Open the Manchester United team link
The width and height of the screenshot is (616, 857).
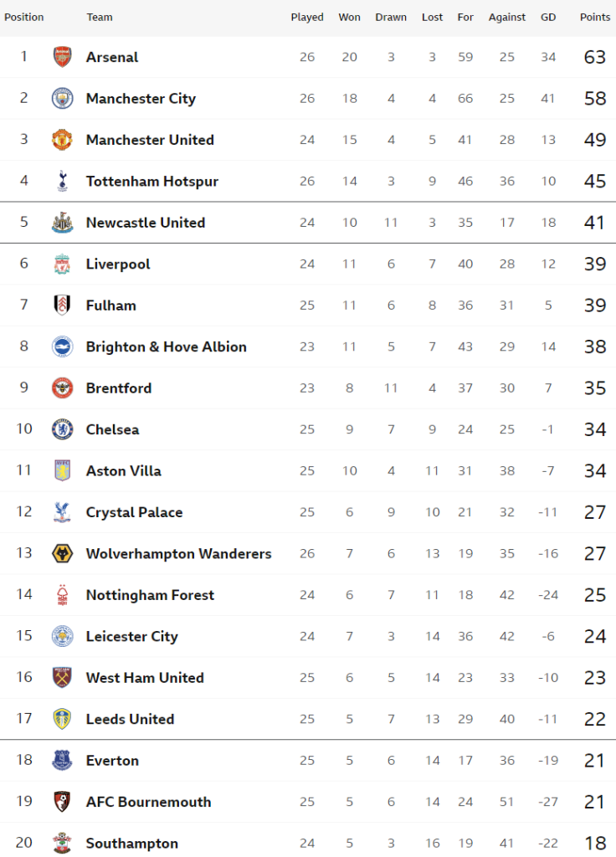(150, 140)
